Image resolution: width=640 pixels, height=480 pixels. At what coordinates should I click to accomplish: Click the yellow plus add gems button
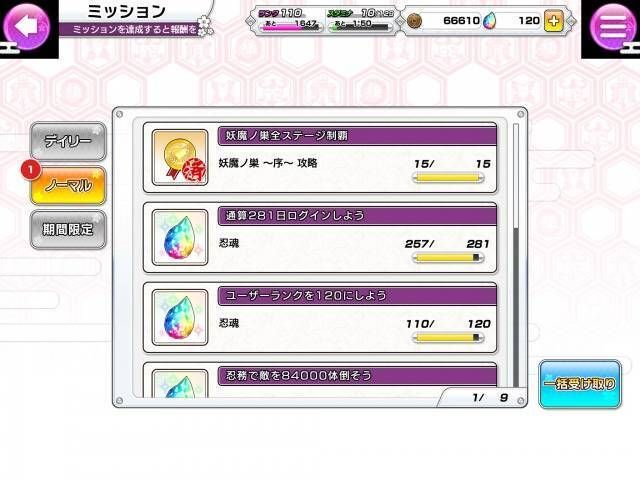(554, 21)
